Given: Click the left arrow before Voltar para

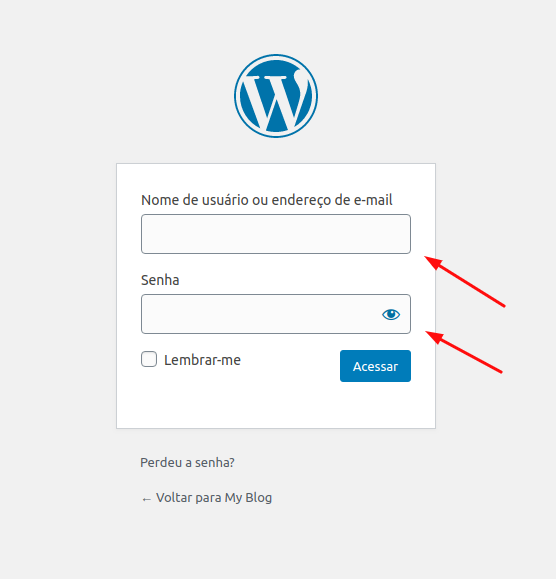Looking at the screenshot, I should [147, 499].
